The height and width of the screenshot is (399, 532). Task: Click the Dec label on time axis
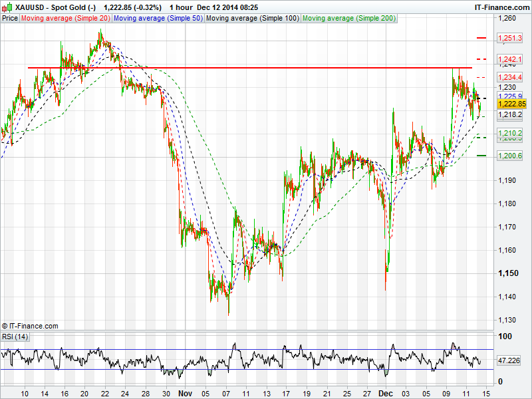pyautogui.click(x=387, y=392)
